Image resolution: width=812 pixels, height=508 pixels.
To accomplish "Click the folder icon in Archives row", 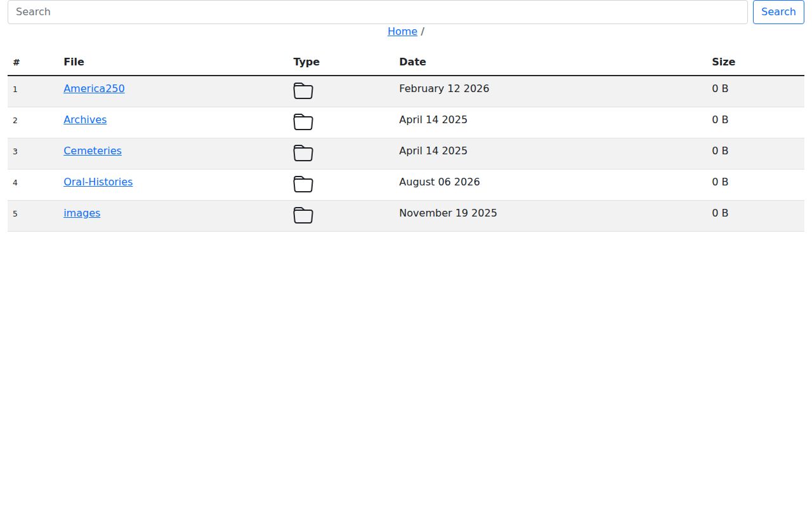I will click(303, 122).
